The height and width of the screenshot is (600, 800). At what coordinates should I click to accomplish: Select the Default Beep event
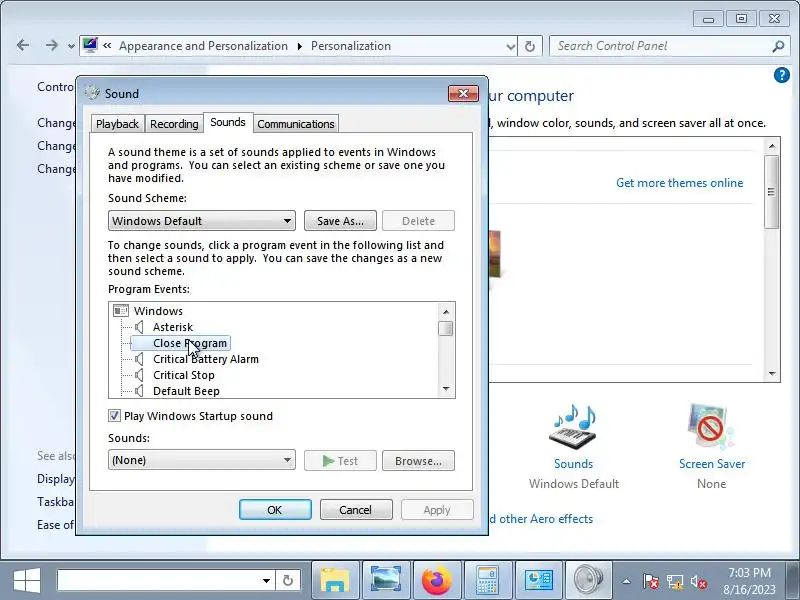[x=186, y=391]
